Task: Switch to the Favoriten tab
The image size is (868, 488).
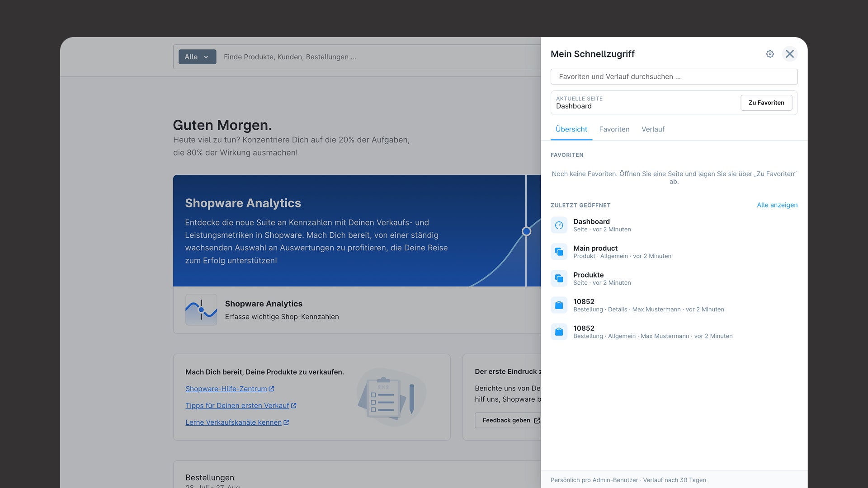Action: pos(614,129)
